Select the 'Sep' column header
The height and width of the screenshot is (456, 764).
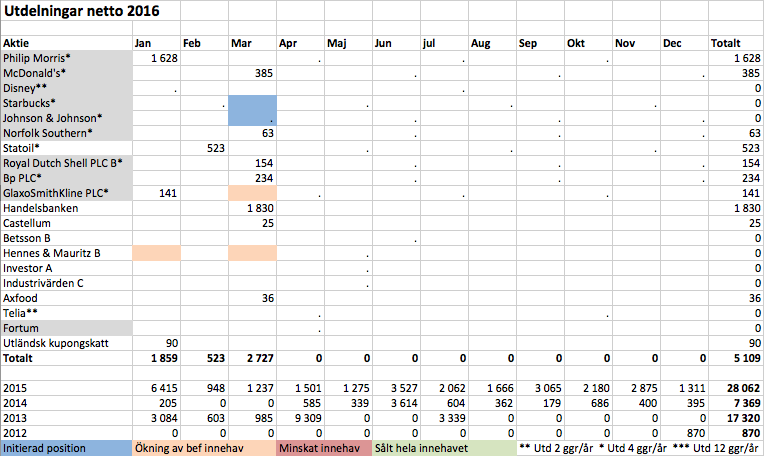540,43
